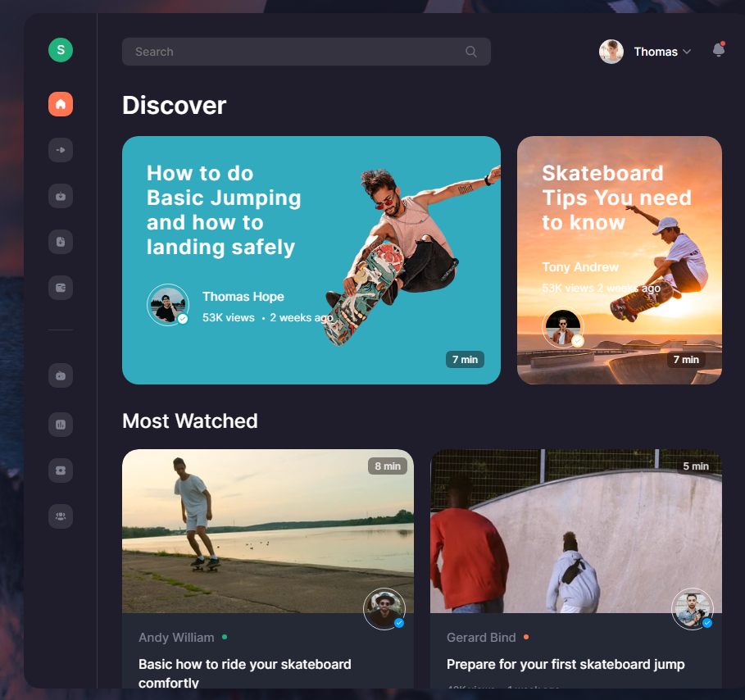Click the Gerard Bind channel name
Image resolution: width=745 pixels, height=700 pixels.
coord(481,638)
